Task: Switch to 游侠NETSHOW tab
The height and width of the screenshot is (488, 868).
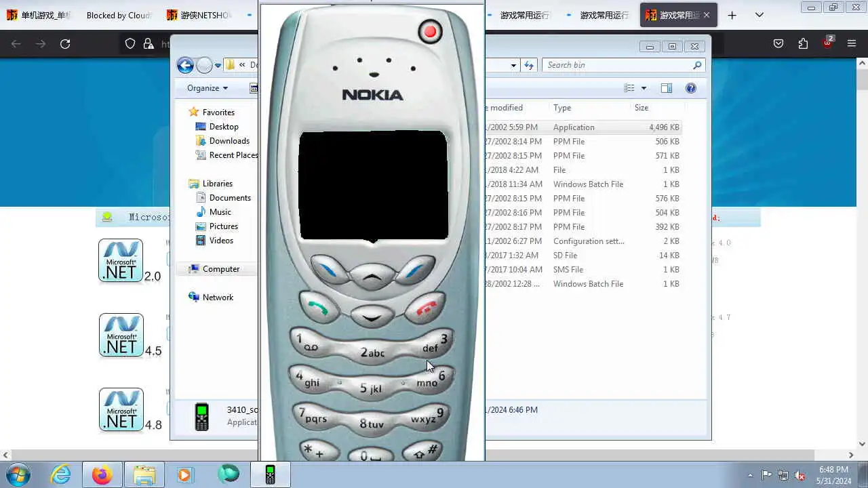Action: (x=199, y=15)
